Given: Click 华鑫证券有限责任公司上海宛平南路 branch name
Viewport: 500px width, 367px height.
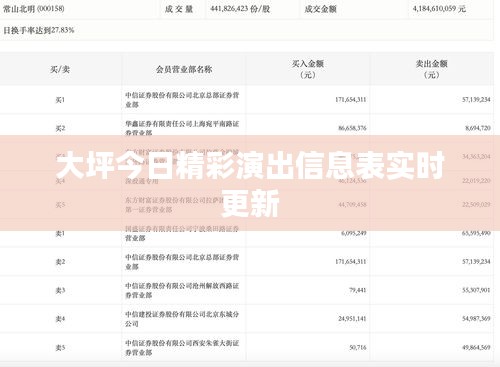Looking at the screenshot, I should pos(182,128).
